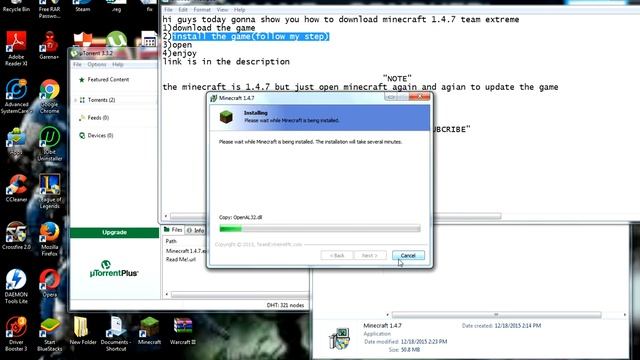
Task: Open Notepad View menu
Action: pyautogui.click(x=222, y=9)
